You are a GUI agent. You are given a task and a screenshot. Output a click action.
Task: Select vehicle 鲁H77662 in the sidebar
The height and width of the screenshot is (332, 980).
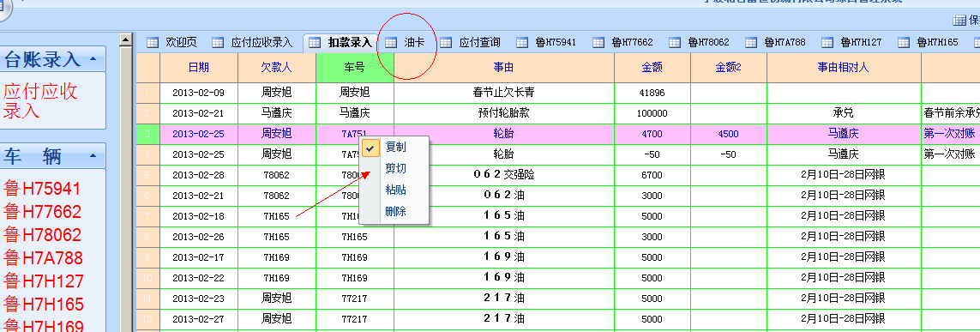pos(43,212)
